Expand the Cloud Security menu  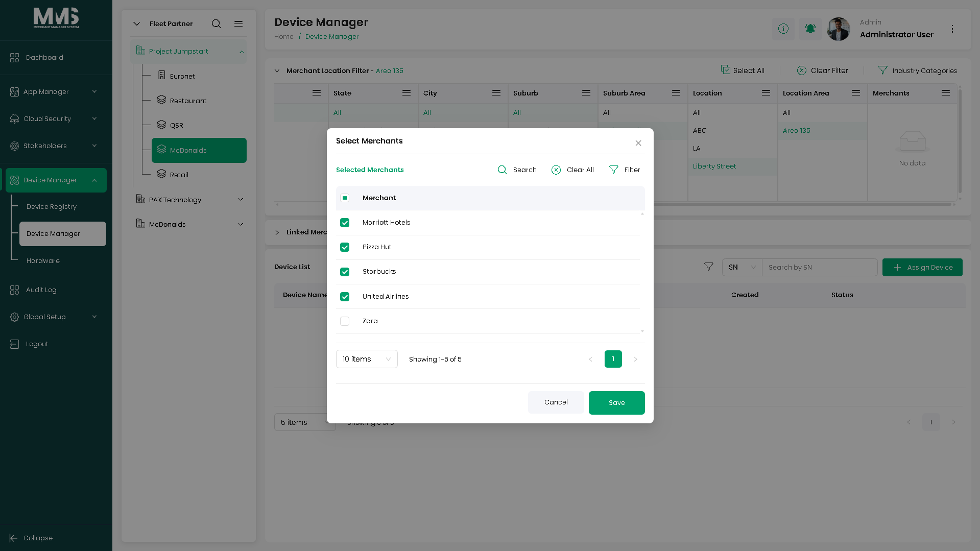(x=94, y=119)
